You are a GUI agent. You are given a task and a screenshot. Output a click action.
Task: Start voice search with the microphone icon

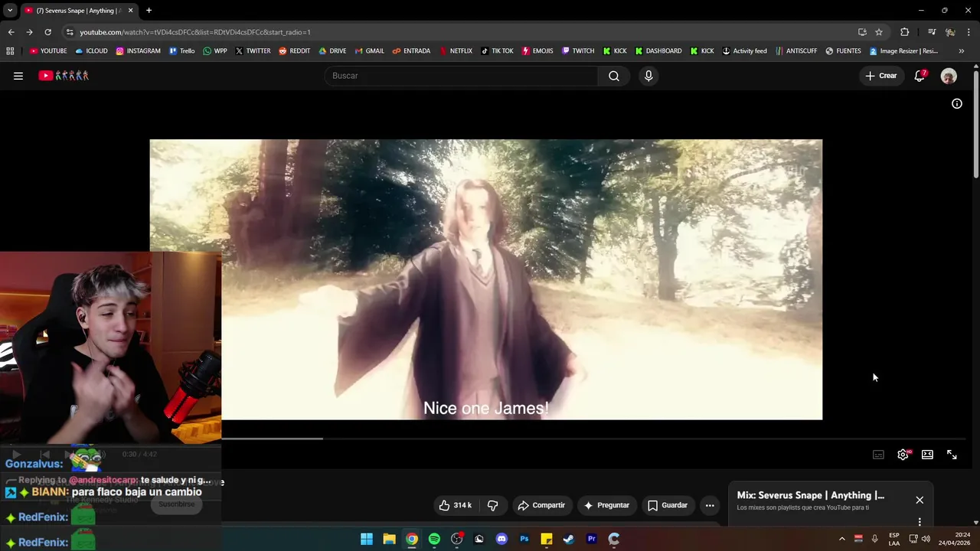[x=648, y=76]
